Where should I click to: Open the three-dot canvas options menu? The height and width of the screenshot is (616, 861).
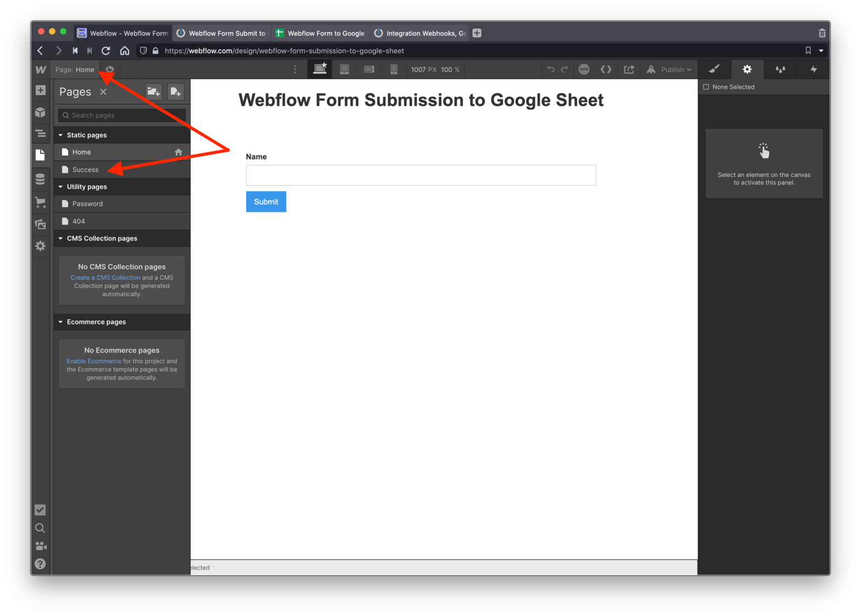click(x=295, y=69)
